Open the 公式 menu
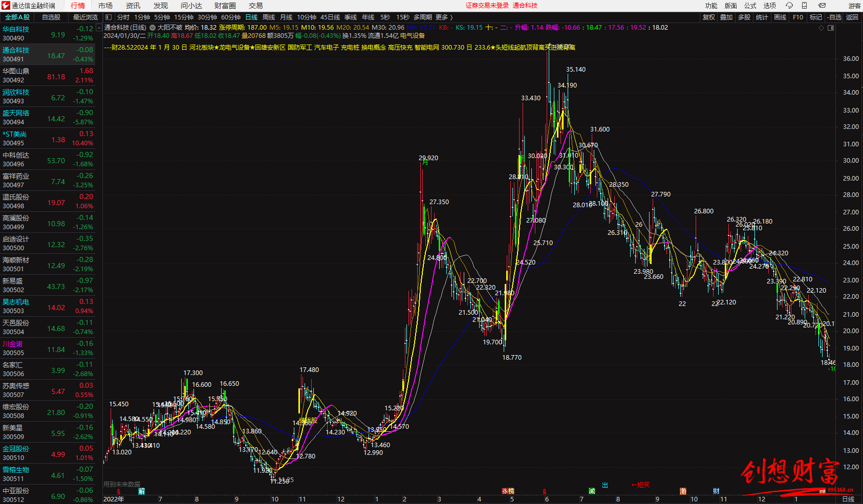 point(750,6)
